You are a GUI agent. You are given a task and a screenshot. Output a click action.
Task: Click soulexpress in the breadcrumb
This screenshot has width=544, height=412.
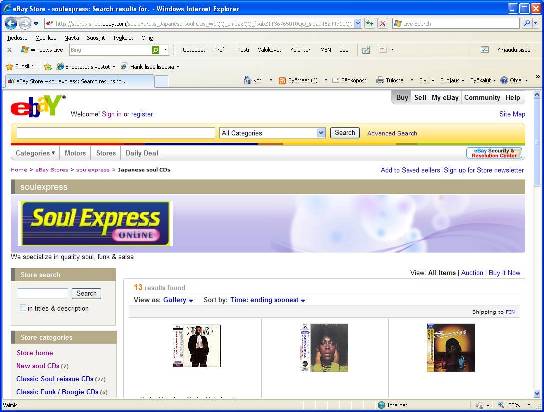(93, 170)
